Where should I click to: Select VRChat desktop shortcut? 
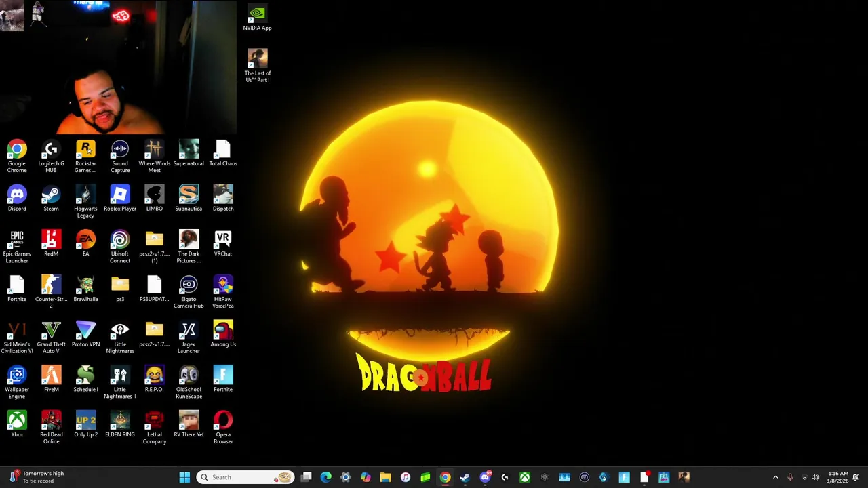[223, 244]
